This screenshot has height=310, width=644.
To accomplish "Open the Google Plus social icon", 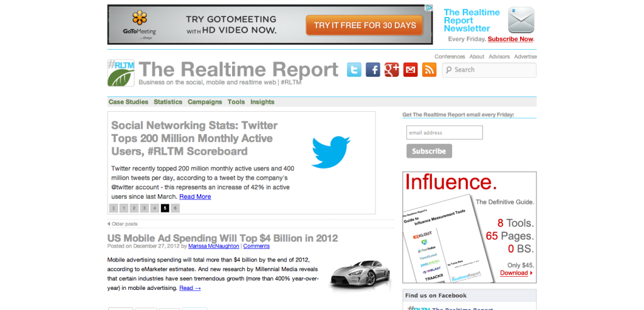I will (392, 69).
